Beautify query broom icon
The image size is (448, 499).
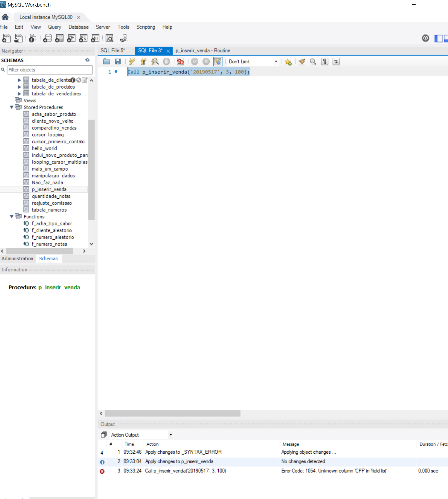[x=302, y=61]
